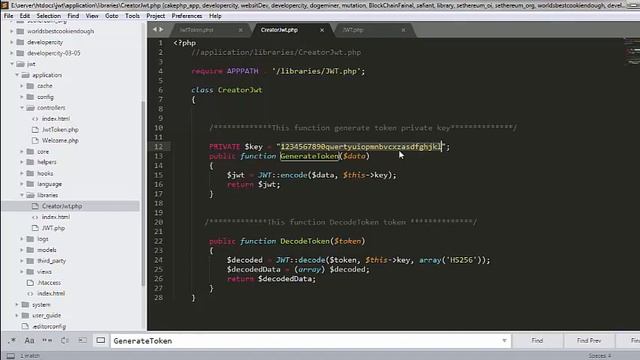Close the JWT.php tab
Image resolution: width=640 pixels, height=360 pixels.
(403, 30)
